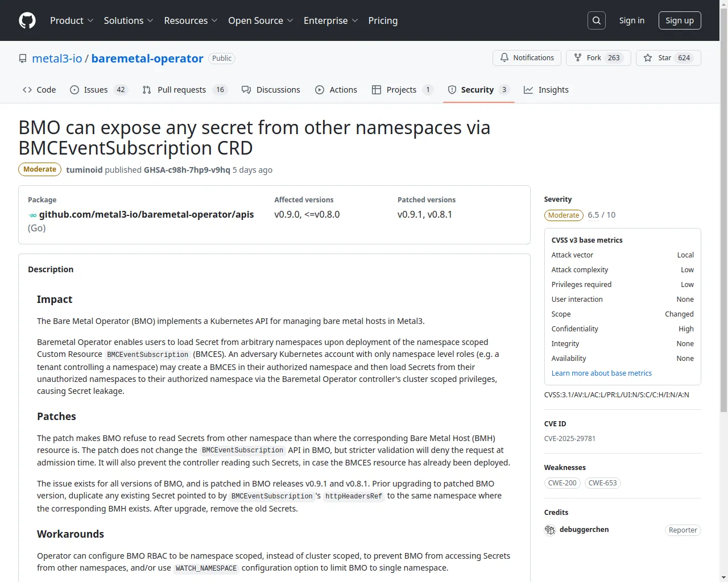The width and height of the screenshot is (728, 582).
Task: Click debuggerchen's avatar image
Action: tap(550, 530)
